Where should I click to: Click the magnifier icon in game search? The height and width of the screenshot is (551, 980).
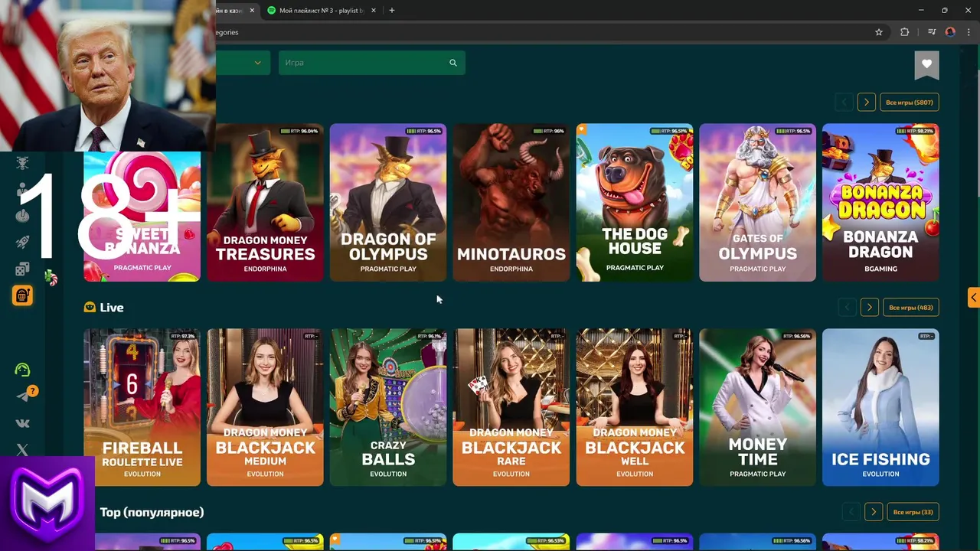click(453, 63)
